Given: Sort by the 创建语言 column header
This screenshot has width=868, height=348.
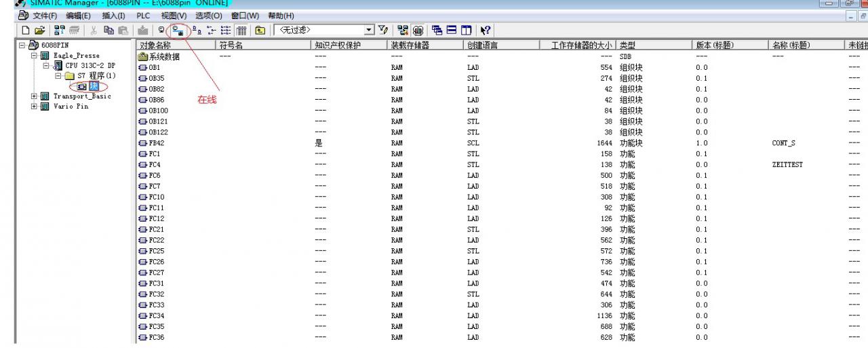Looking at the screenshot, I should [x=502, y=45].
